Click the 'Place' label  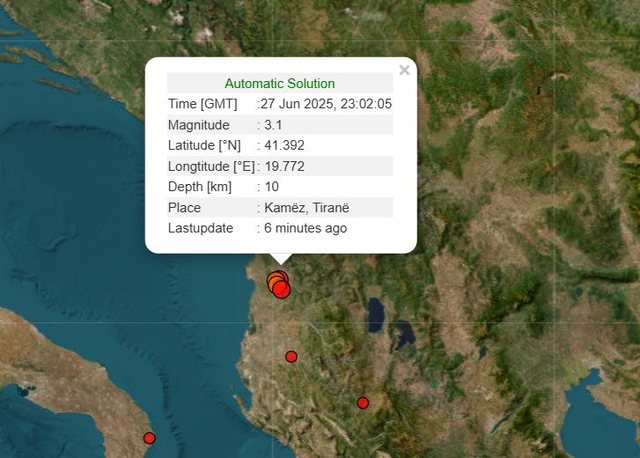[184, 208]
